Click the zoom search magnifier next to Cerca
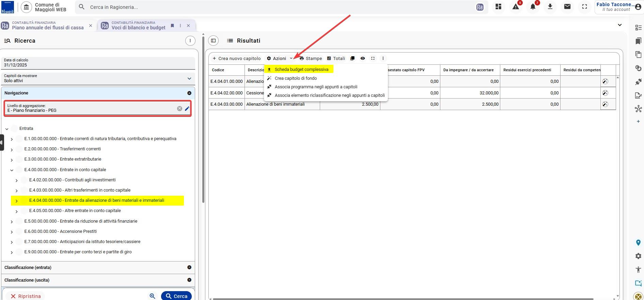Image resolution: width=644 pixels, height=300 pixels. (153, 296)
